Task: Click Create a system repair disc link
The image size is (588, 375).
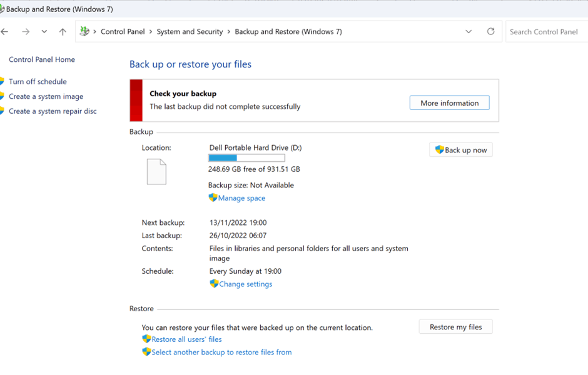Action: (x=53, y=111)
